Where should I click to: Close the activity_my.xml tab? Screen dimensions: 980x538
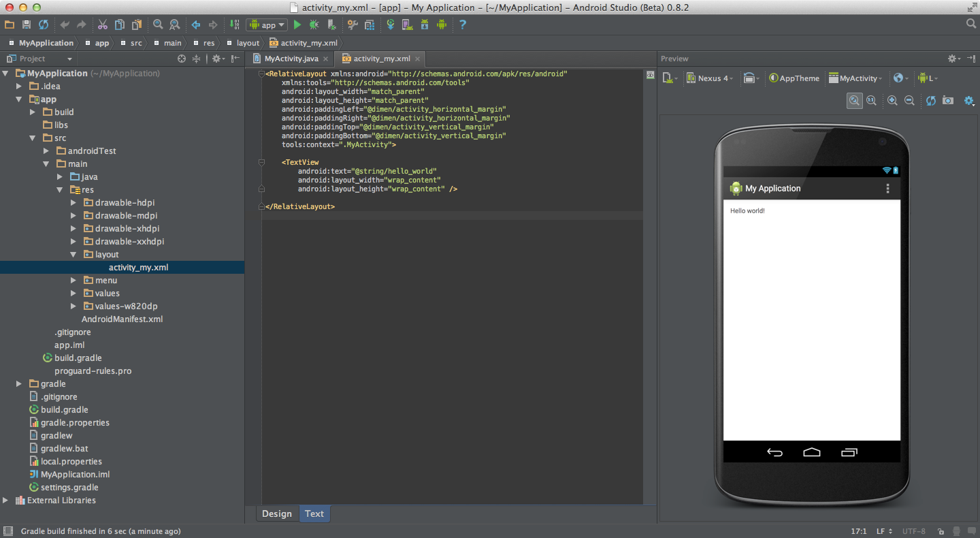pyautogui.click(x=417, y=59)
